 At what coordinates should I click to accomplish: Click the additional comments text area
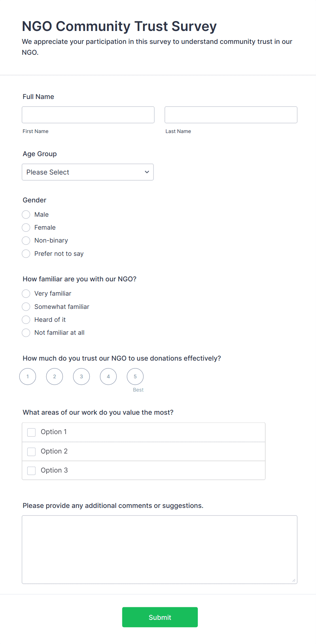coord(159,549)
